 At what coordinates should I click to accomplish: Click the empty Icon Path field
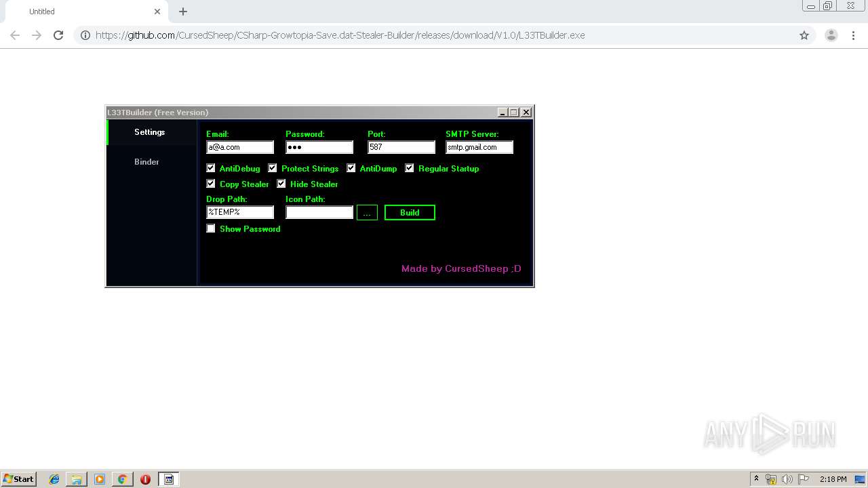319,212
